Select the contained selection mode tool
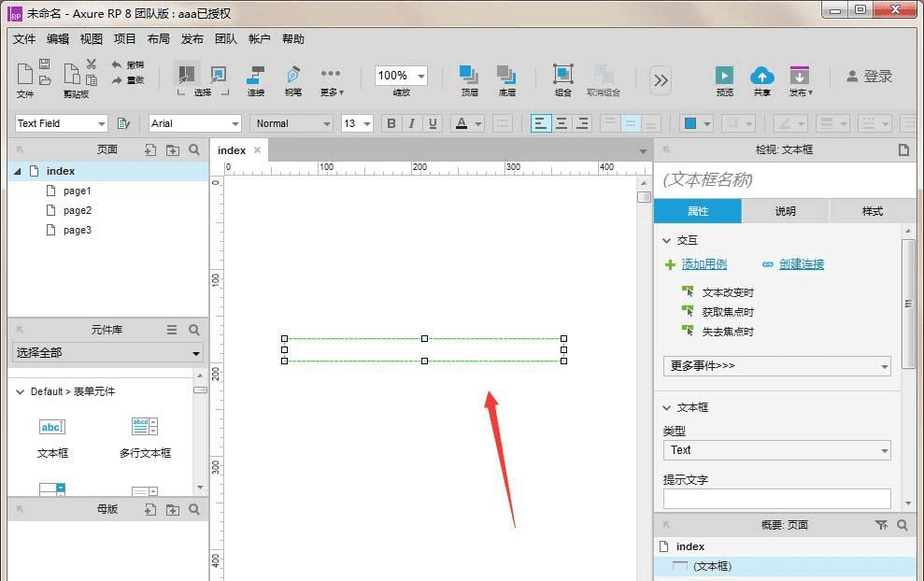 pos(219,74)
